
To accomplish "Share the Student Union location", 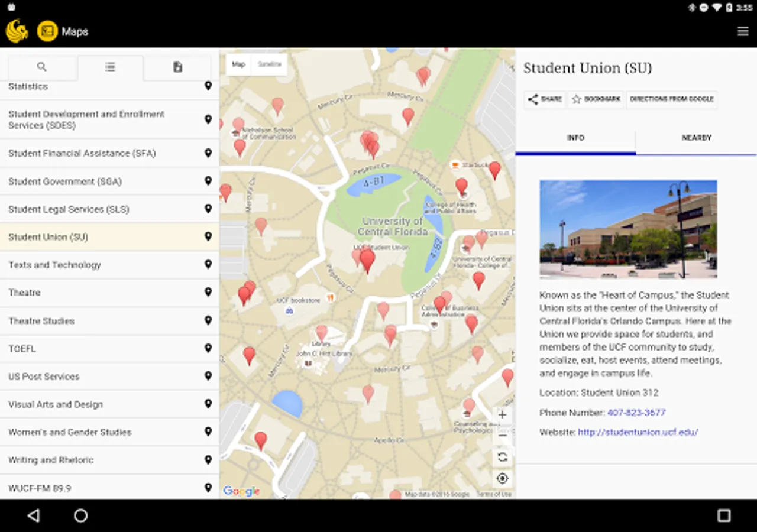I will click(x=545, y=99).
